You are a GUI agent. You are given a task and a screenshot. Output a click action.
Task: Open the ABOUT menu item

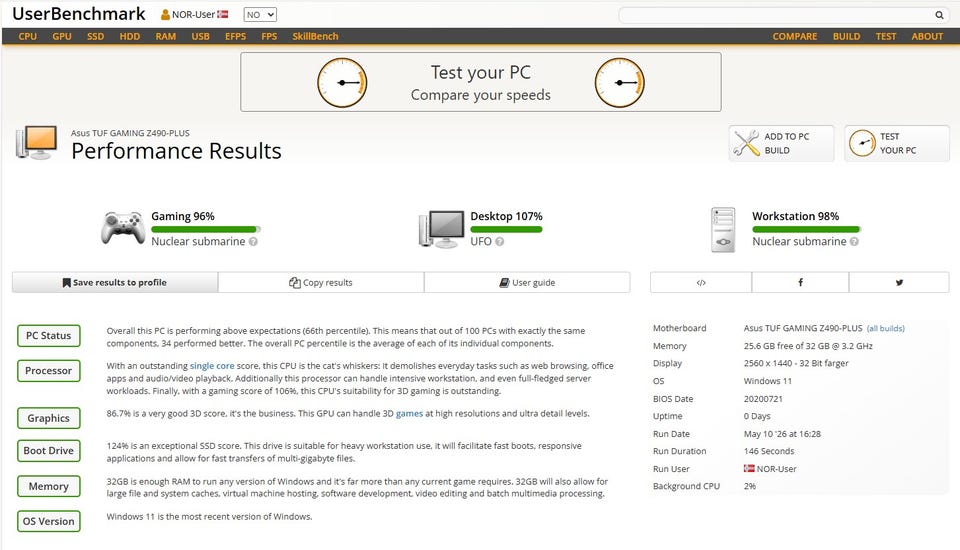pyautogui.click(x=927, y=36)
